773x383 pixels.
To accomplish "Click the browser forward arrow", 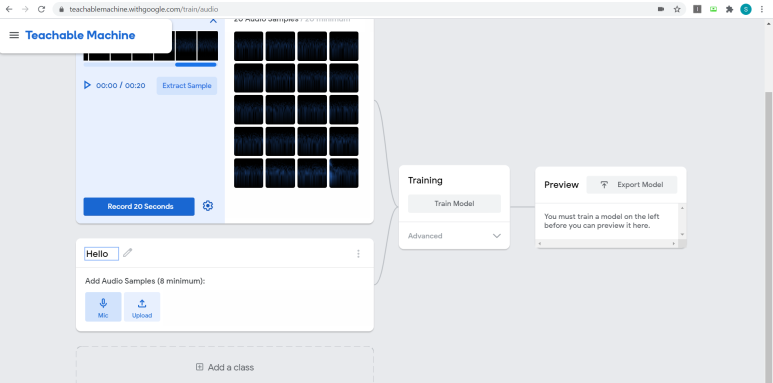I will point(25,9).
